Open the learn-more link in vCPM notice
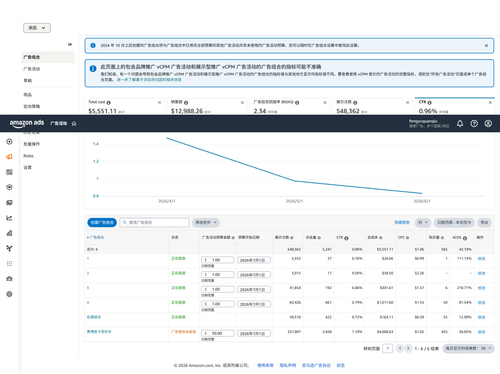 [x=149, y=80]
